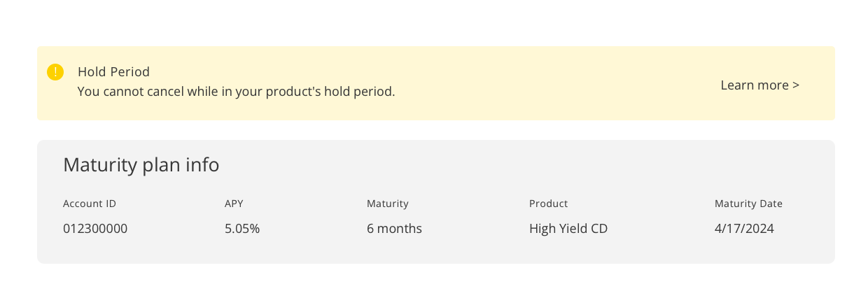Click the Product column label
The image size is (868, 305).
tap(548, 204)
